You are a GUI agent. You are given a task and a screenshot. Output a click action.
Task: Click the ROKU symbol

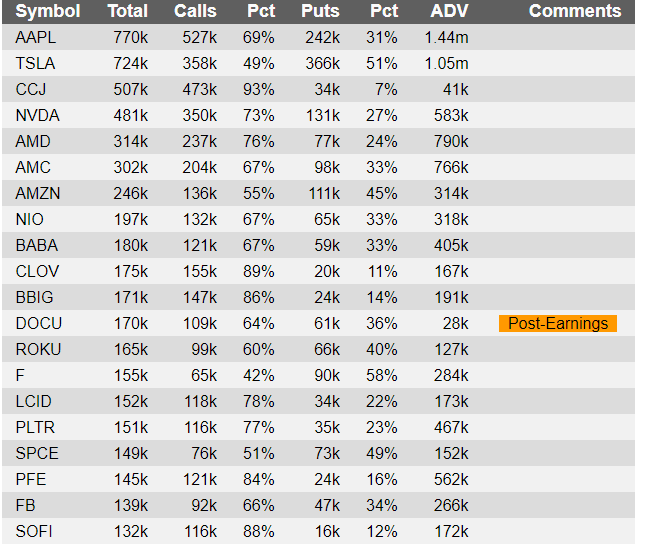pos(38,350)
